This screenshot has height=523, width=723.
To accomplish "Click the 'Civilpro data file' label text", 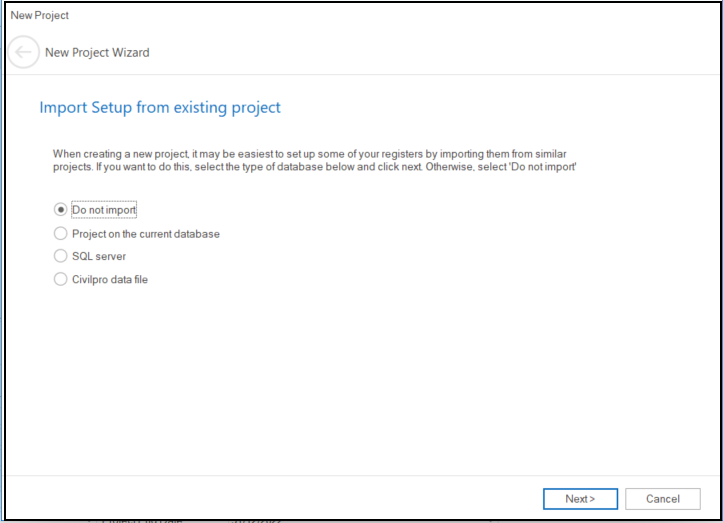I will (110, 280).
